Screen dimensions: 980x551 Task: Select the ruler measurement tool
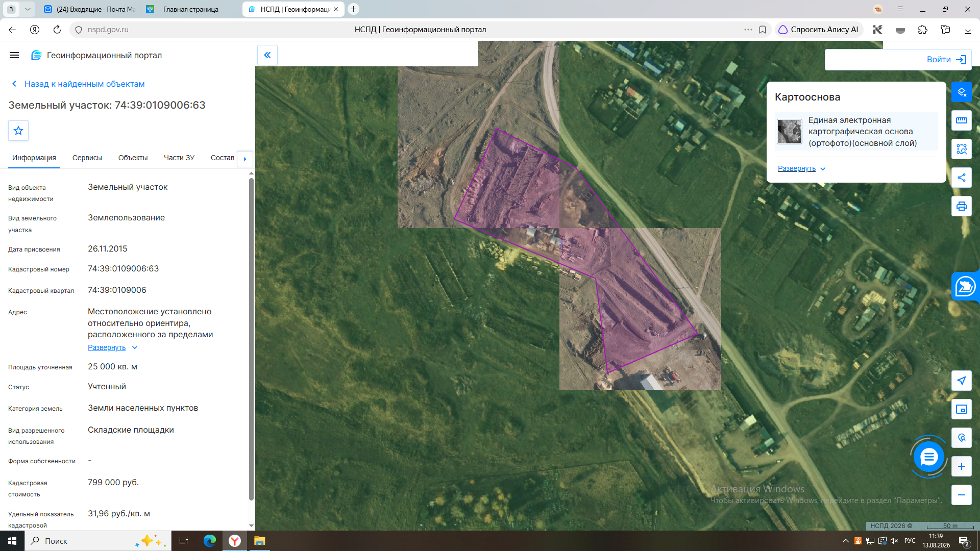(962, 120)
